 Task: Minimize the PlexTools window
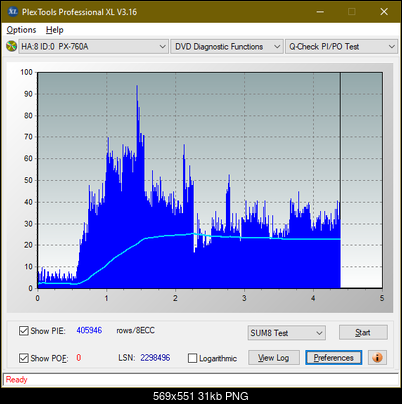[x=320, y=12]
